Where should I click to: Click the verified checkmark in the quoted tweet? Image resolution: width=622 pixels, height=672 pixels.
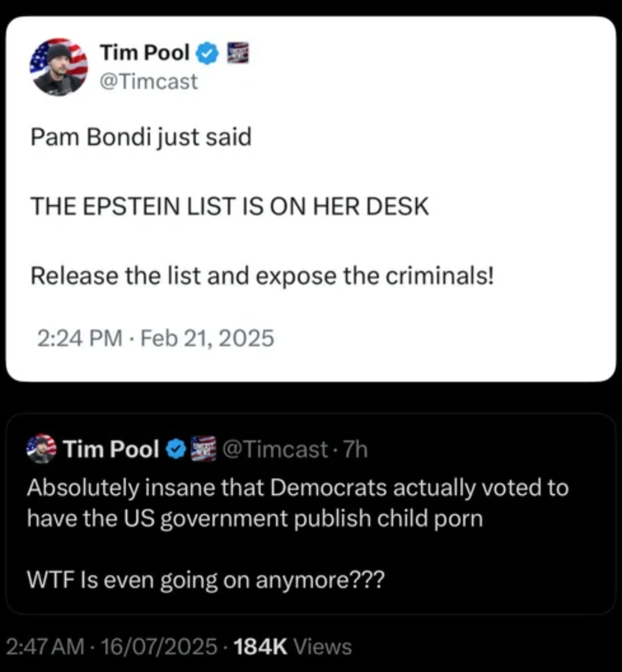coord(174,450)
